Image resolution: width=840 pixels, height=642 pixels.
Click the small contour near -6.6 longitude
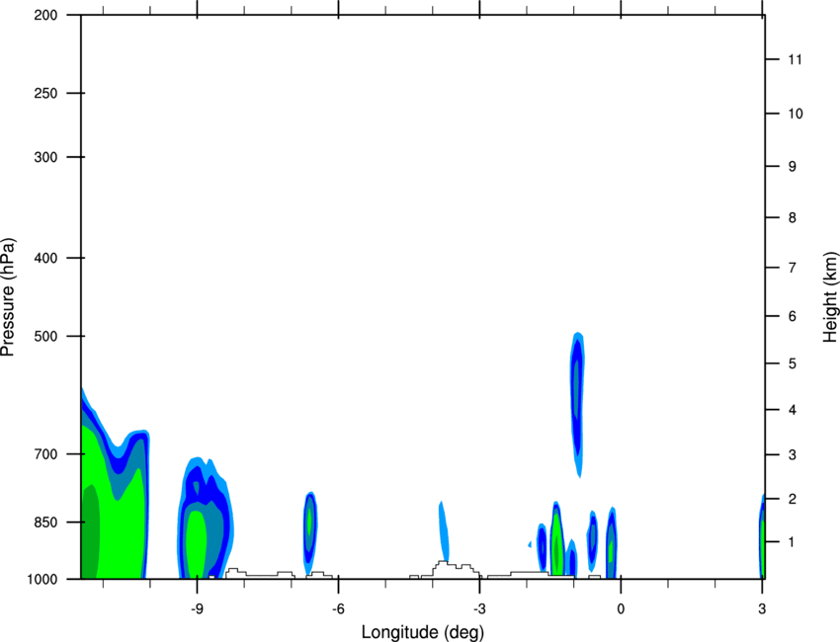(309, 532)
